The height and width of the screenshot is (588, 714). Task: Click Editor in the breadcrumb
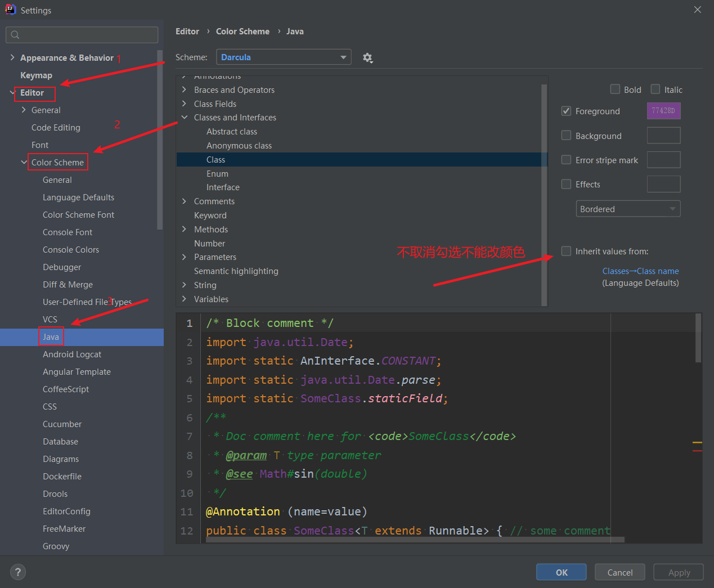pos(187,32)
